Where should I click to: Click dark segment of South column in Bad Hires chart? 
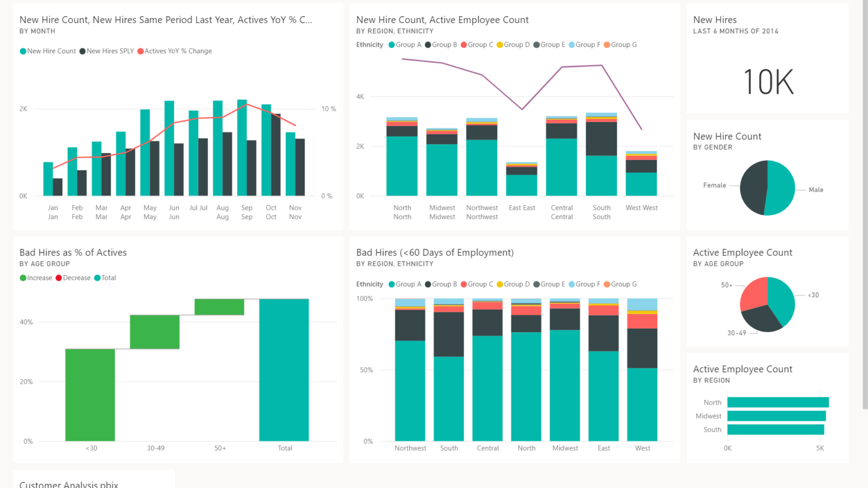449,334
